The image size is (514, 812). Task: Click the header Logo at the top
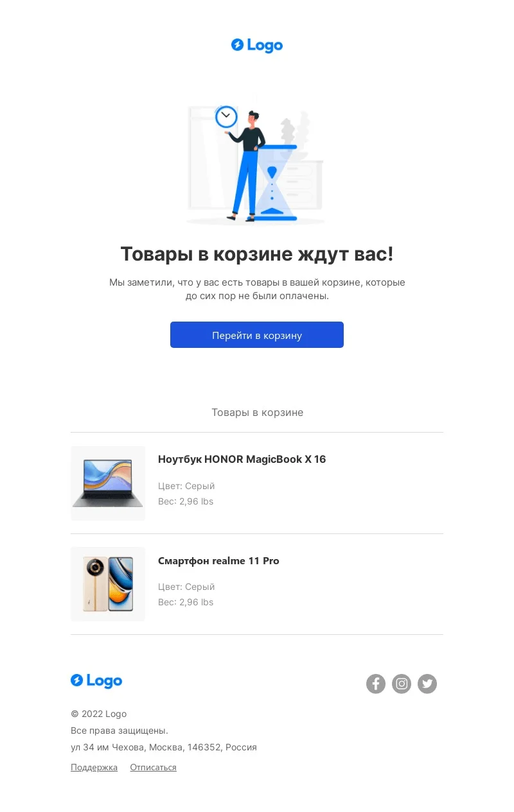(257, 45)
